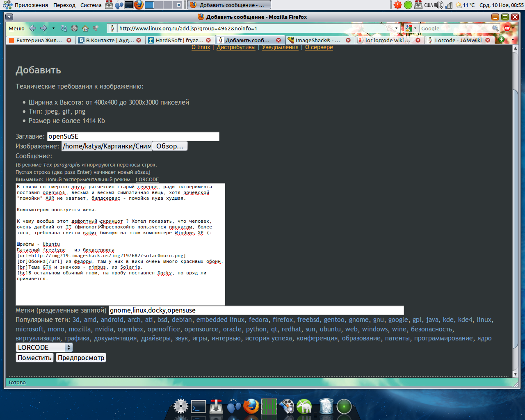Go forward with the Firefox forward arrow
This screenshot has width=525, height=420.
(43, 28)
